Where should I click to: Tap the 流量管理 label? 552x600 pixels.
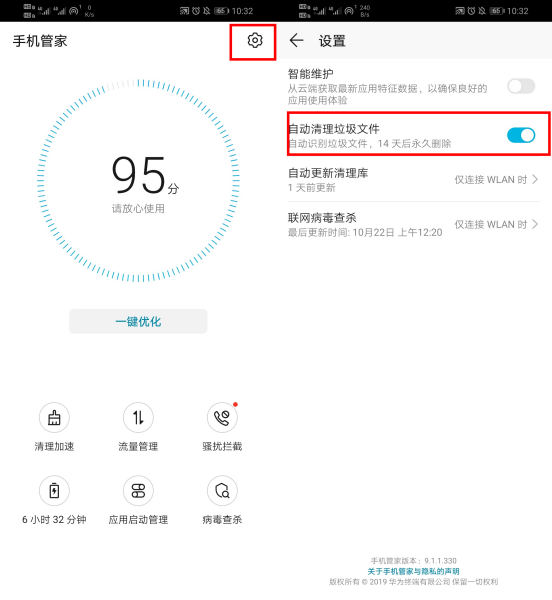(138, 446)
